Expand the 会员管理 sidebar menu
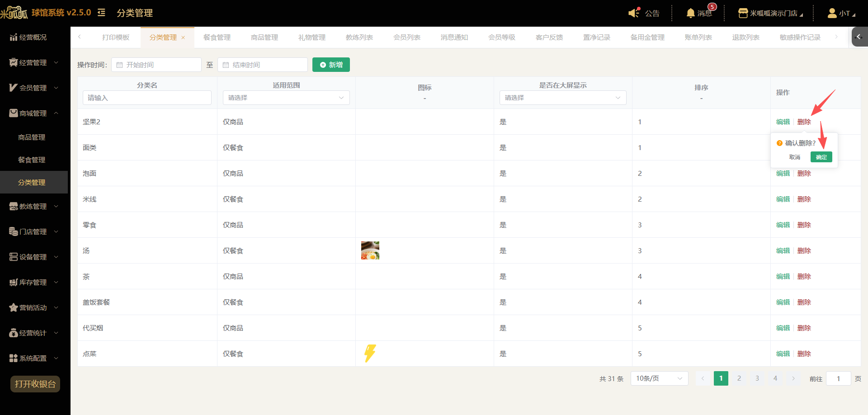The height and width of the screenshot is (415, 868). coord(34,88)
